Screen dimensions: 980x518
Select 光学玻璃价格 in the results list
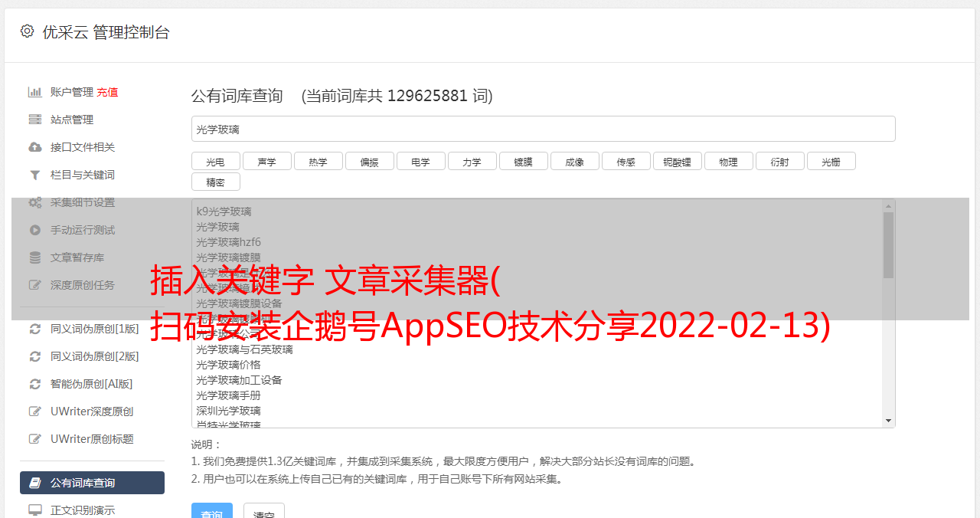[228, 365]
